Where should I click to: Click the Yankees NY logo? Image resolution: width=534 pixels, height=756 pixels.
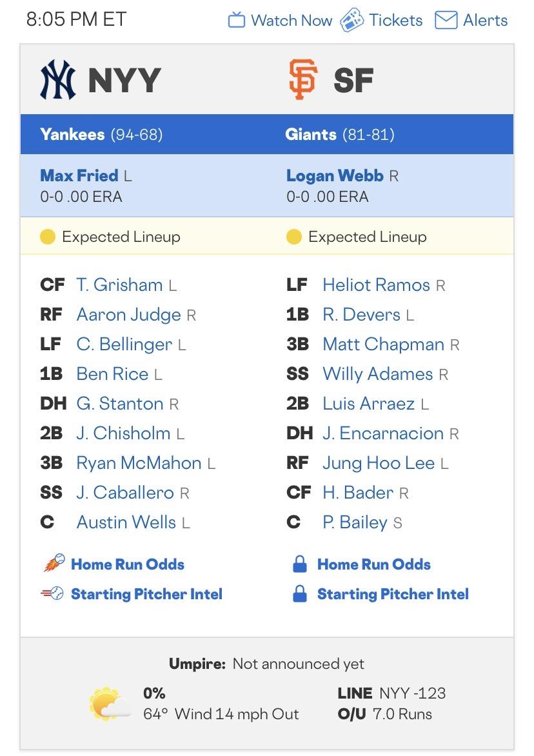pyautogui.click(x=58, y=80)
